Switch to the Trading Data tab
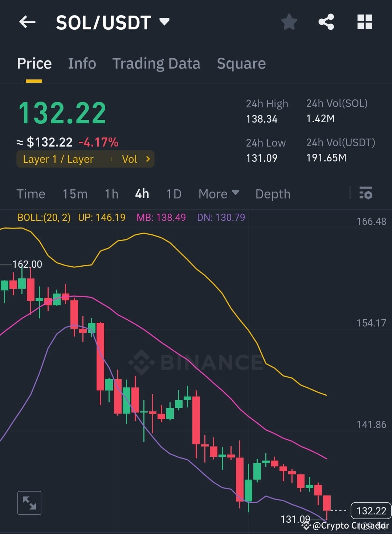 click(x=156, y=63)
